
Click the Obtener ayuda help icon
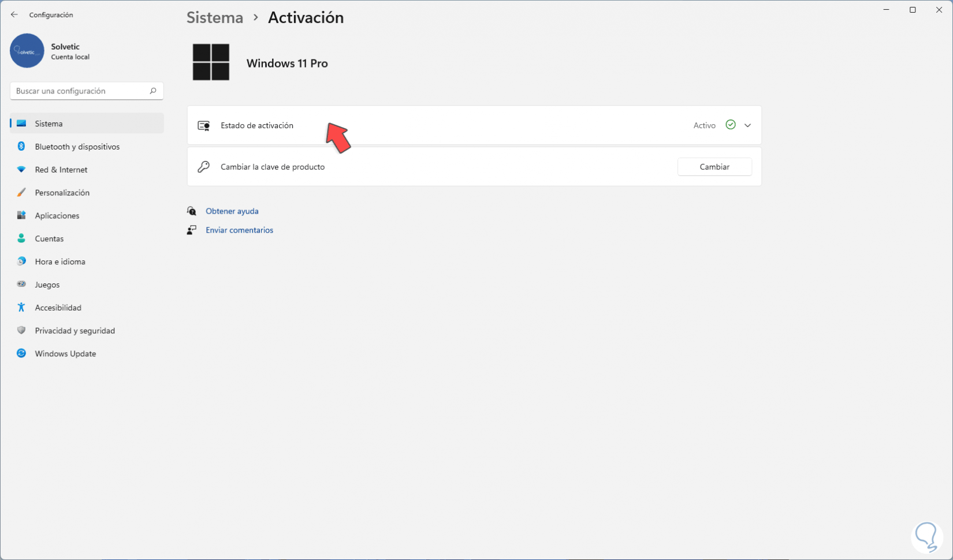coord(192,211)
